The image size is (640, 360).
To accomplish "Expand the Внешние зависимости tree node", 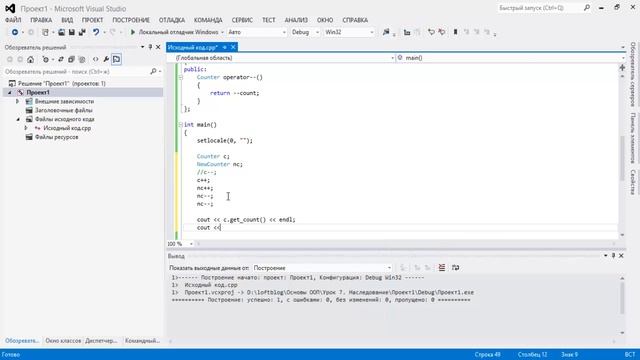I will tap(18, 101).
